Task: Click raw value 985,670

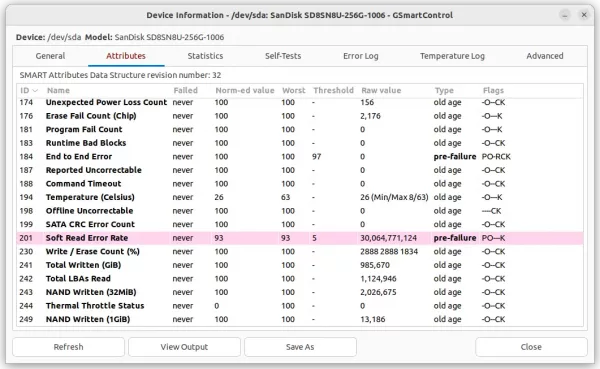Action: 375,265
